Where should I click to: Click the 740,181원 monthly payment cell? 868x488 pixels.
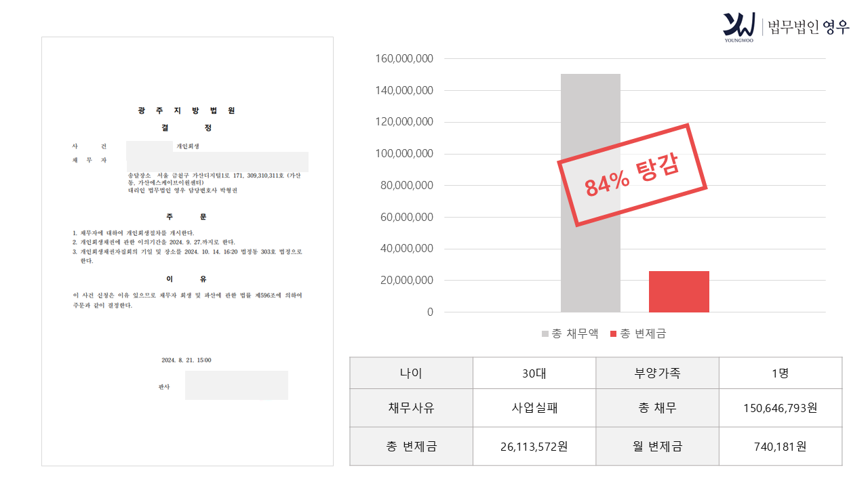781,447
